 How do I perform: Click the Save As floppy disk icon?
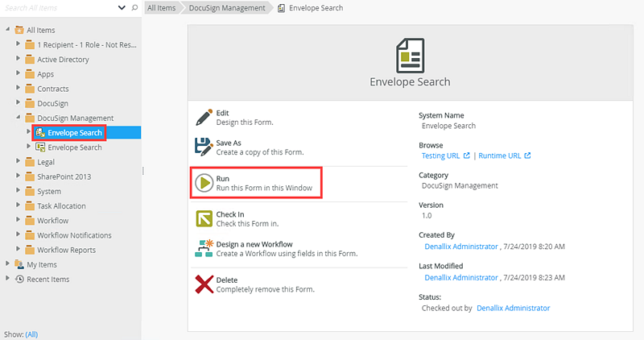pyautogui.click(x=204, y=147)
